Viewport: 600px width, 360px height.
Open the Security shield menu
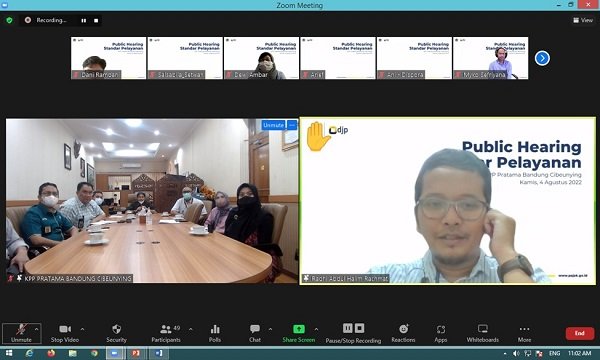(x=116, y=333)
